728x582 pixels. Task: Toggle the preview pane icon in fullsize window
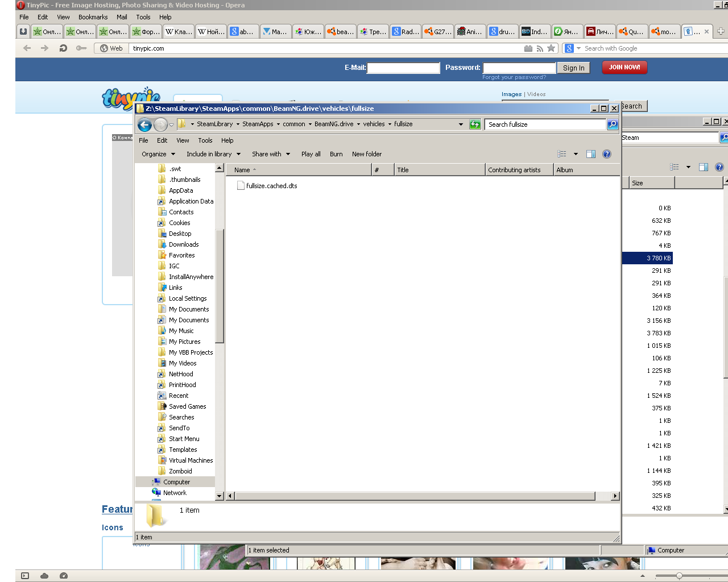591,154
